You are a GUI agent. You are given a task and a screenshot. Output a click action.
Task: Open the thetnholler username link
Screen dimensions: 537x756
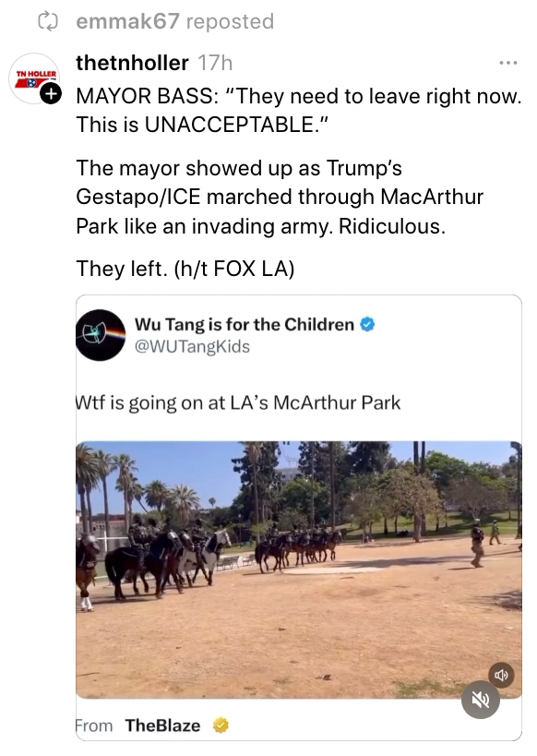[132, 63]
